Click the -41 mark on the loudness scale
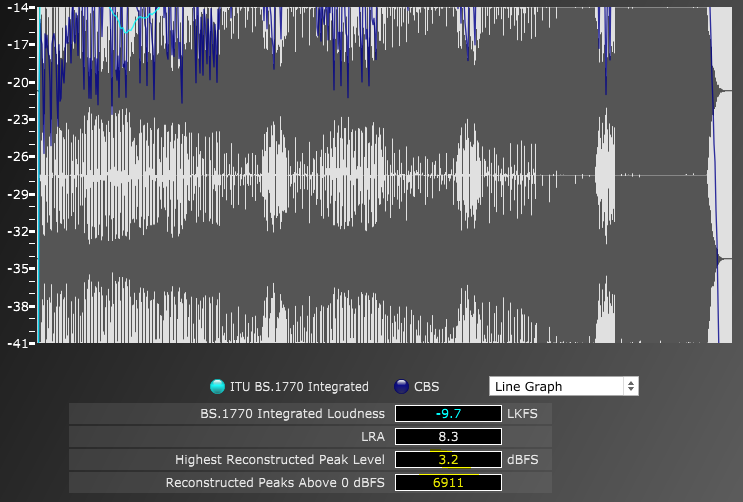The height and width of the screenshot is (502, 743). [18, 343]
